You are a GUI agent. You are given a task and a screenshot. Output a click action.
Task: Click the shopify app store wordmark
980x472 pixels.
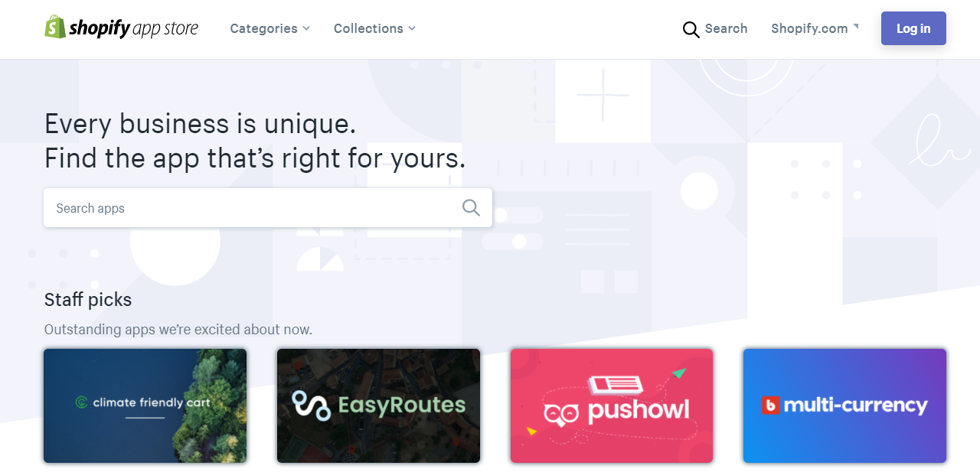pyautogui.click(x=133, y=29)
